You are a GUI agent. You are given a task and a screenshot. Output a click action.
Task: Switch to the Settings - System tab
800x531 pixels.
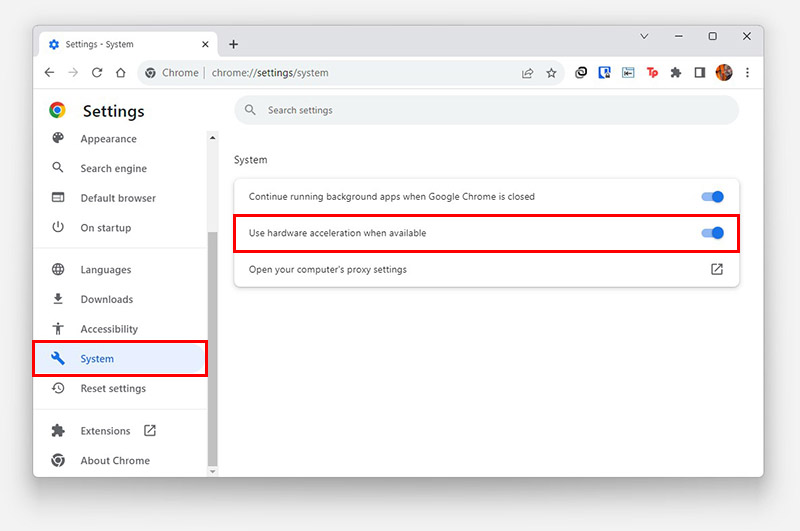click(129, 44)
